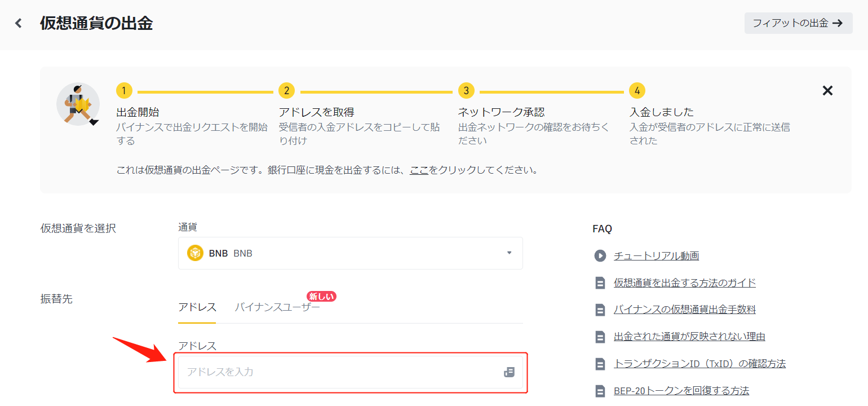The height and width of the screenshot is (406, 868).
Task: Click the 仮想通貨の出金 page heading
Action: coord(96,23)
